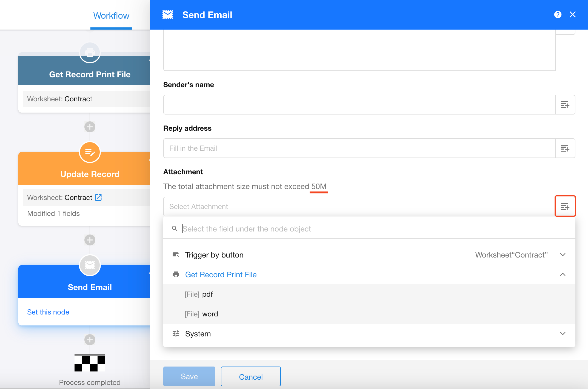
Task: Click the Update Record node edit icon
Action: click(90, 152)
